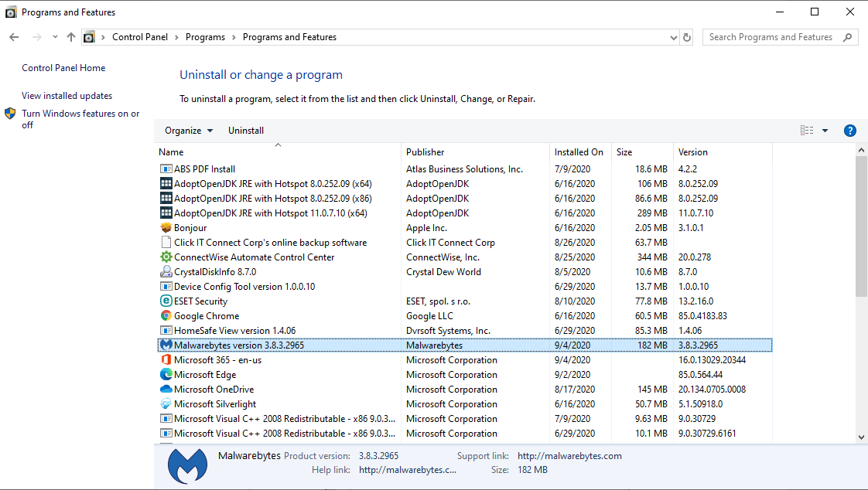This screenshot has width=868, height=490.
Task: Click AdoptOpenJDK 11.0.7.10 (x64) icon
Action: 166,213
